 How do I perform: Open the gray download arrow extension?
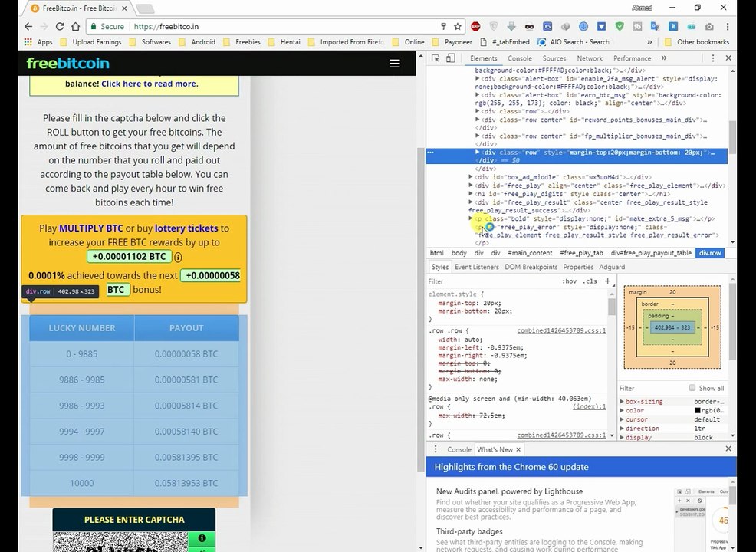pyautogui.click(x=511, y=27)
